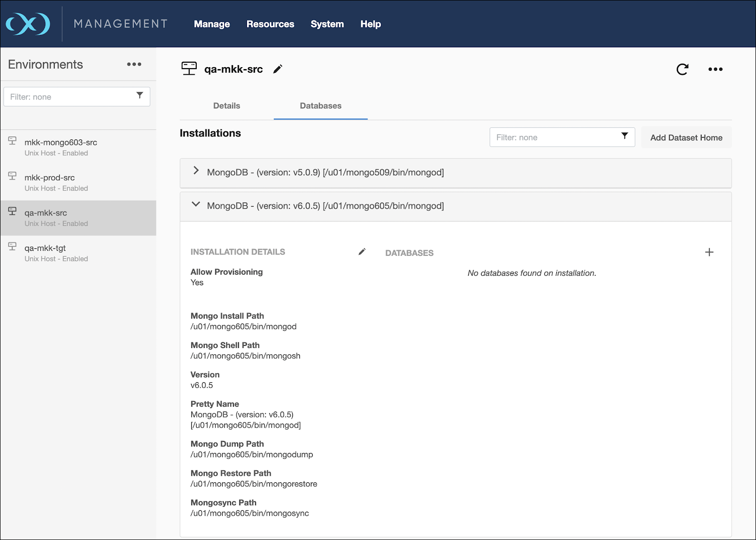
Task: Click the pencil icon beside qa-mkk-src title
Action: (278, 69)
